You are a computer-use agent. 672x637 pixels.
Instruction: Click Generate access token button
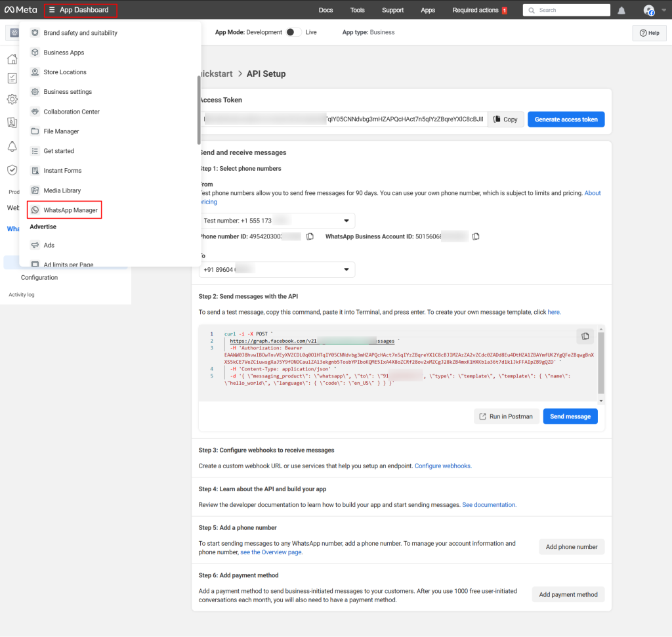(566, 120)
